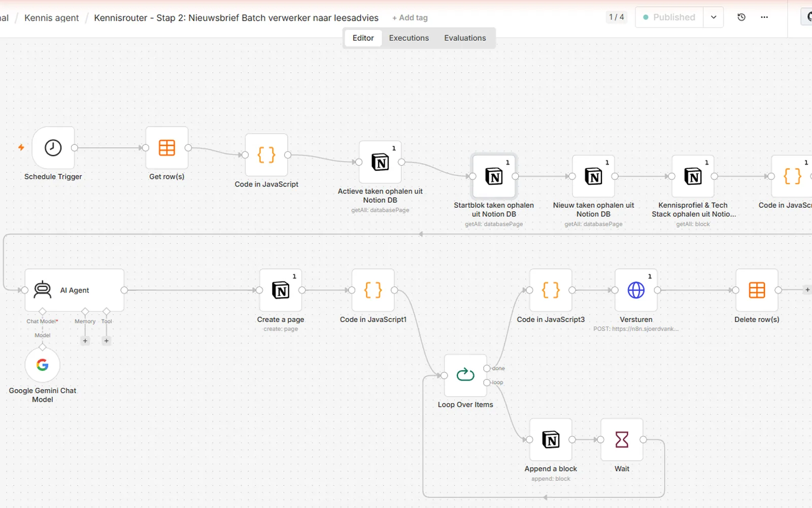This screenshot has width=812, height=508.
Task: Add node after Delete row(s) plus
Action: coord(807,290)
